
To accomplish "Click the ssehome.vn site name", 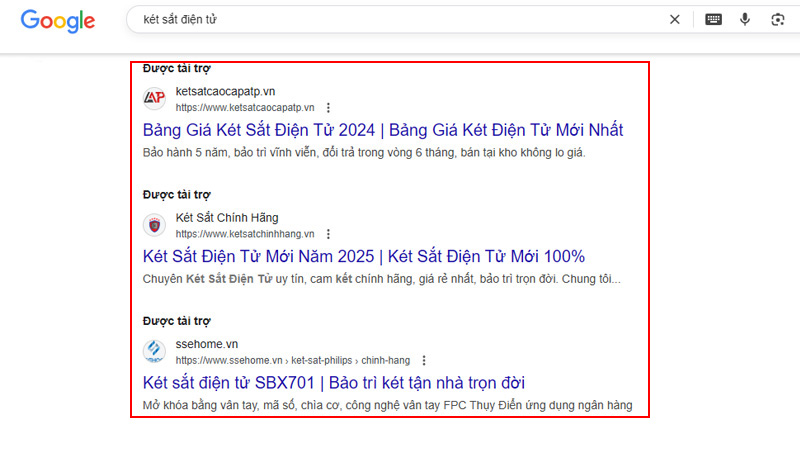I will pos(204,344).
